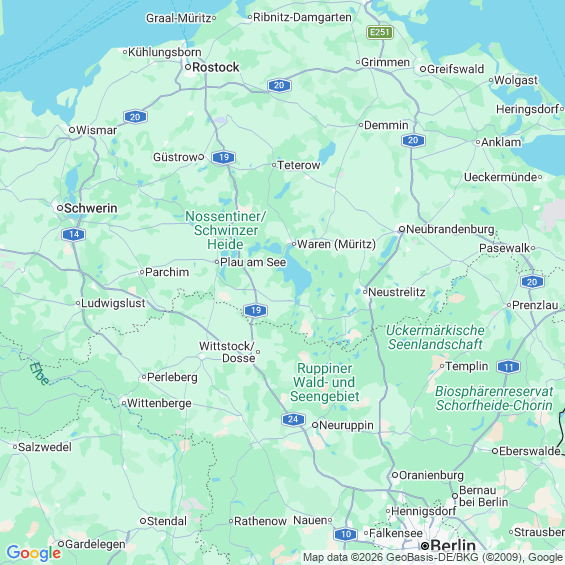The image size is (565, 565).
Task: Click the Uckermärkische Seenlandschaft park label
Action: tap(435, 337)
